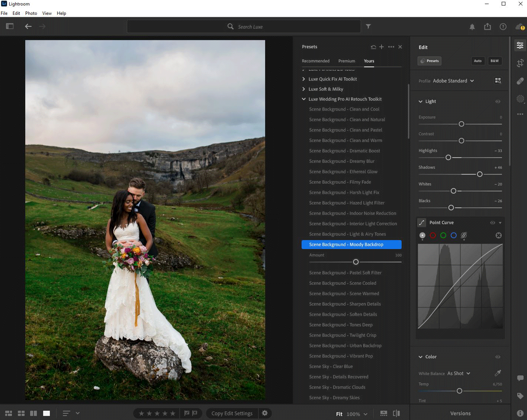
Task: Select the Healing Brush tool
Action: [520, 81]
